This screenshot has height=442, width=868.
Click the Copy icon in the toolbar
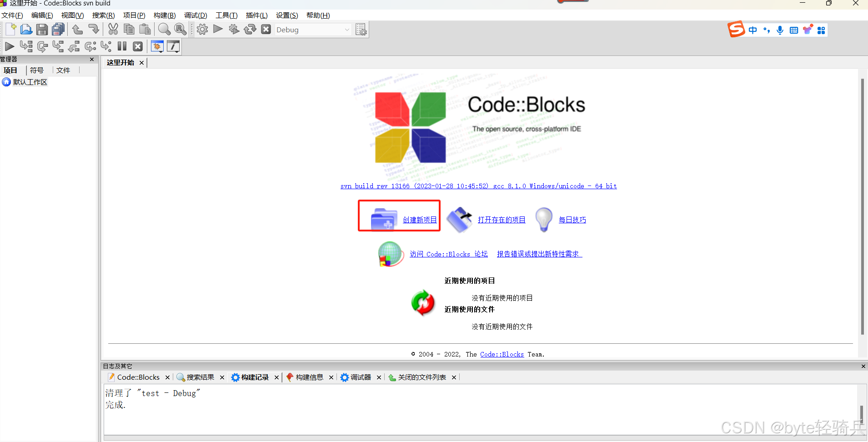point(129,30)
